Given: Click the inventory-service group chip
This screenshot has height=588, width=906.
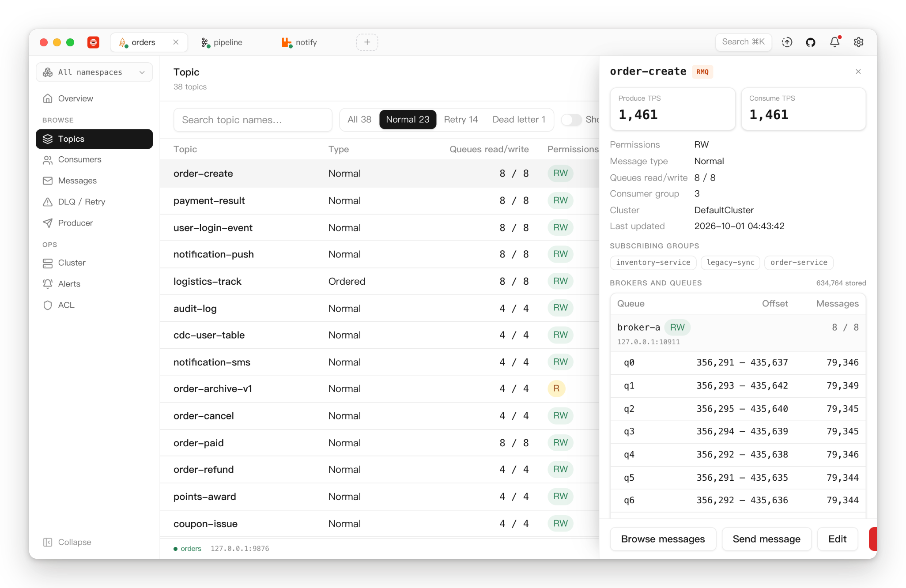Looking at the screenshot, I should (653, 263).
